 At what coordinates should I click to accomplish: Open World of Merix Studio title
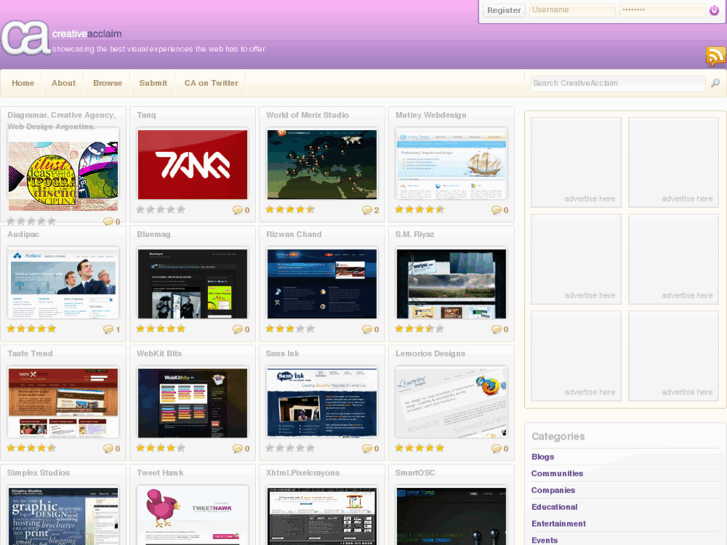(307, 115)
